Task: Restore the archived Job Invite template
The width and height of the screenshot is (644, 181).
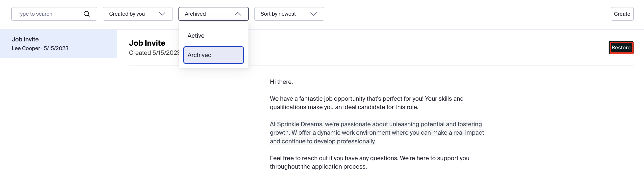Action: pos(621,48)
